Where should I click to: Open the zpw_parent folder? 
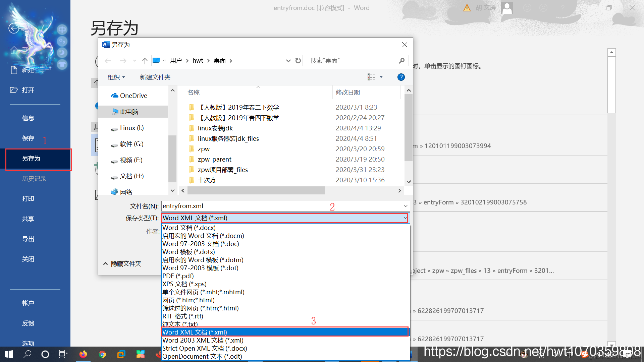tap(214, 159)
